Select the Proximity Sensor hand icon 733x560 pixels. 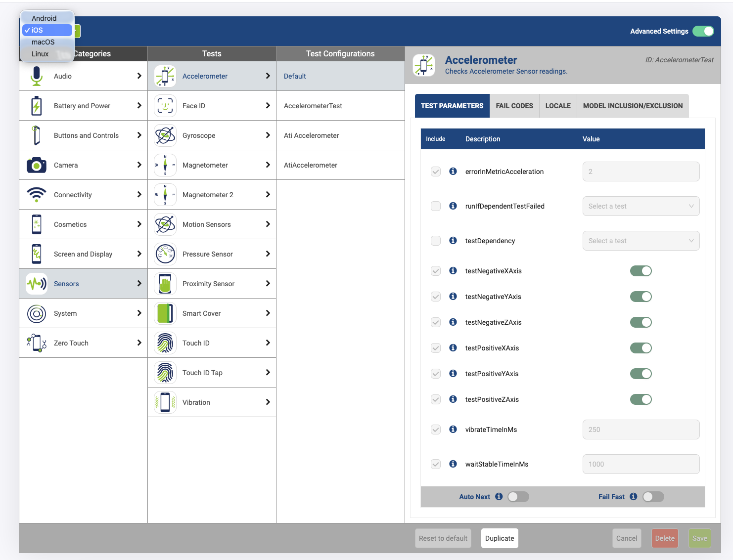point(165,284)
